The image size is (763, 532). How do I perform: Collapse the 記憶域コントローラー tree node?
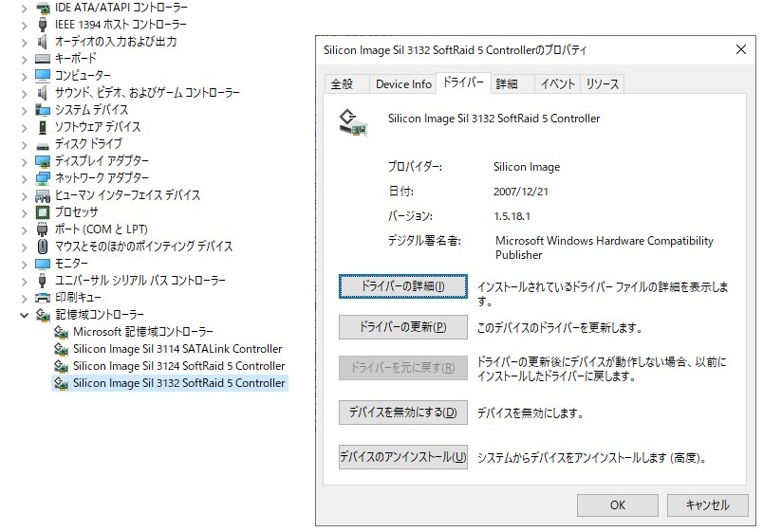click(x=24, y=315)
